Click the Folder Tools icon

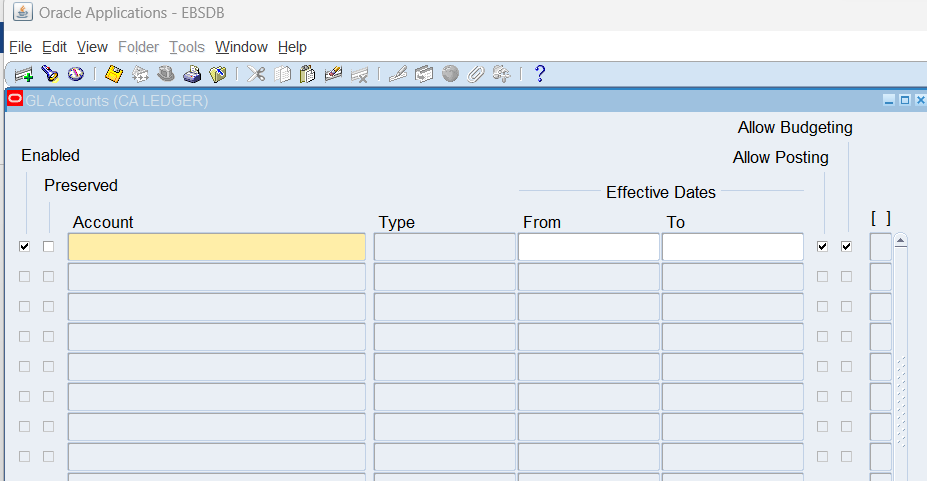pos(502,74)
